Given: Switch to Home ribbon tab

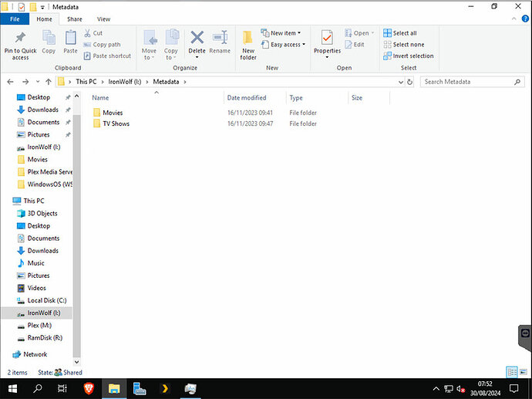Looking at the screenshot, I should coord(44,19).
